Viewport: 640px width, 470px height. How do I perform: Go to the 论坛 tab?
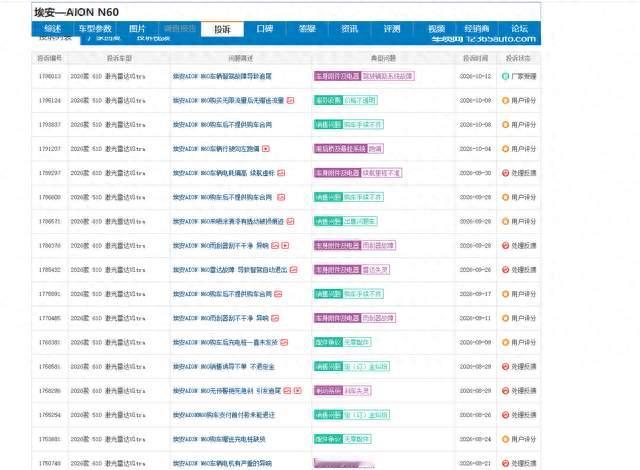(x=520, y=29)
